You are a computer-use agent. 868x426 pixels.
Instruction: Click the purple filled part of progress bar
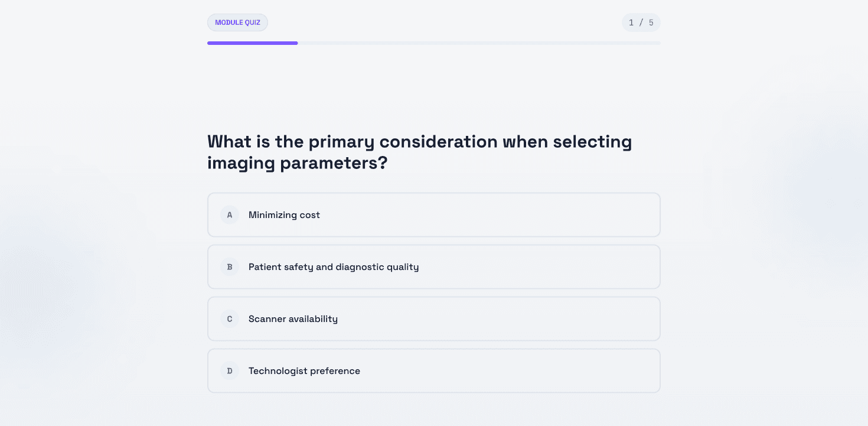[253, 43]
